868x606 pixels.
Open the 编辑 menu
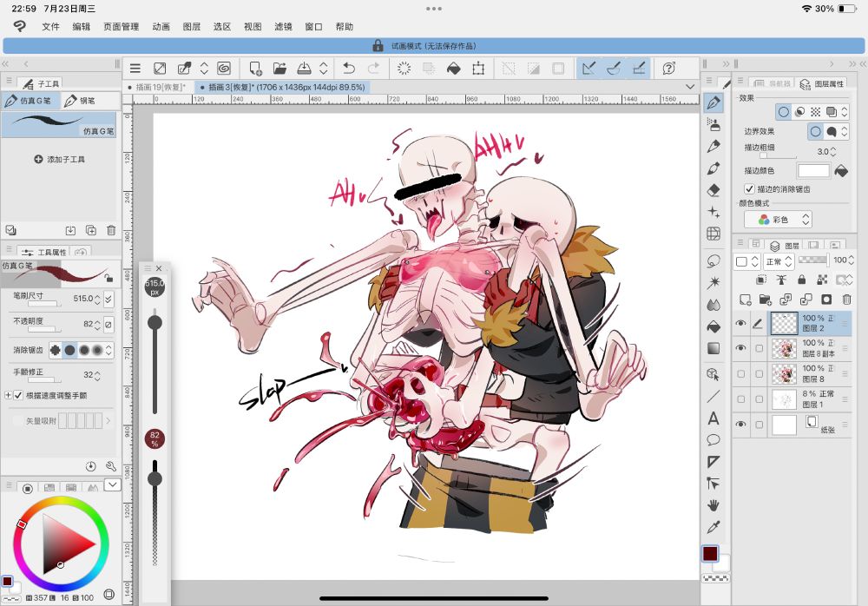pyautogui.click(x=81, y=27)
